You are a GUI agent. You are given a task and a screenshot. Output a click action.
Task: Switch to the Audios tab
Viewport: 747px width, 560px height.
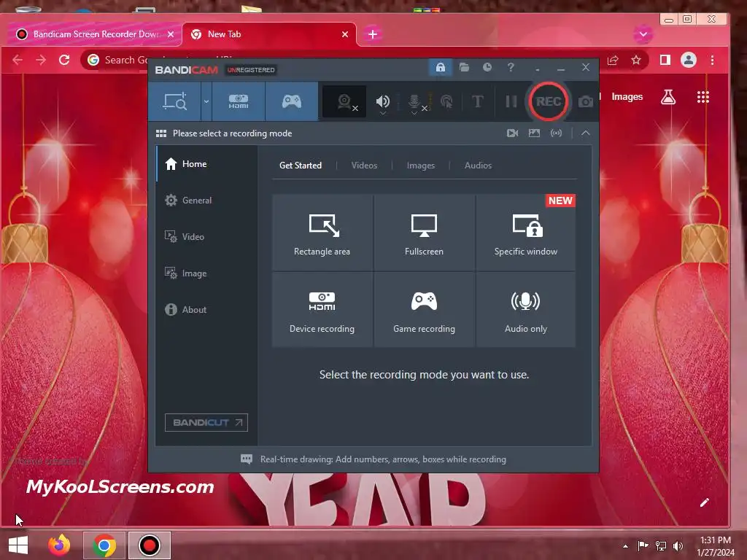[478, 166]
